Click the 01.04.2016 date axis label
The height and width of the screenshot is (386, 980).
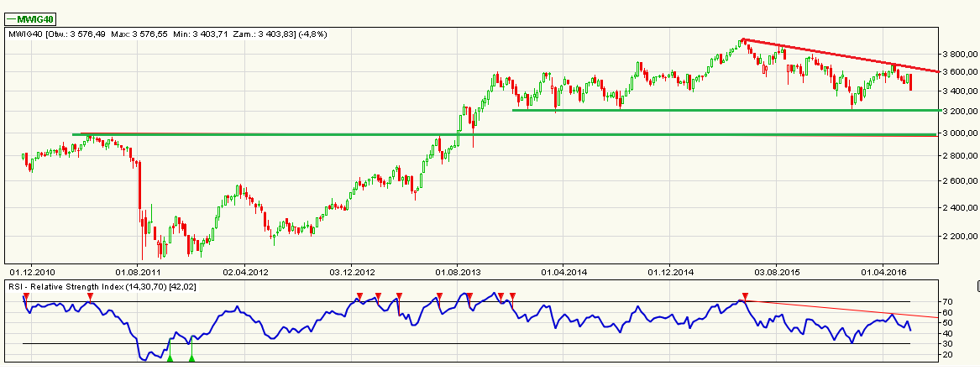pyautogui.click(x=882, y=272)
